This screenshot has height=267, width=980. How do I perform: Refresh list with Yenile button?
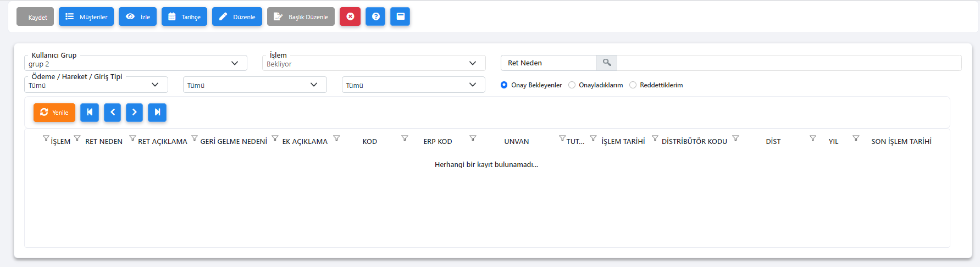point(54,112)
